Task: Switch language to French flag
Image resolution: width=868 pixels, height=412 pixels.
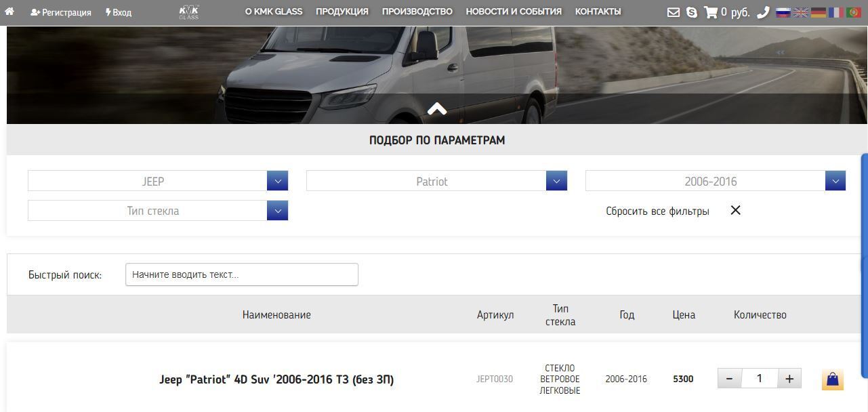Action: click(836, 12)
